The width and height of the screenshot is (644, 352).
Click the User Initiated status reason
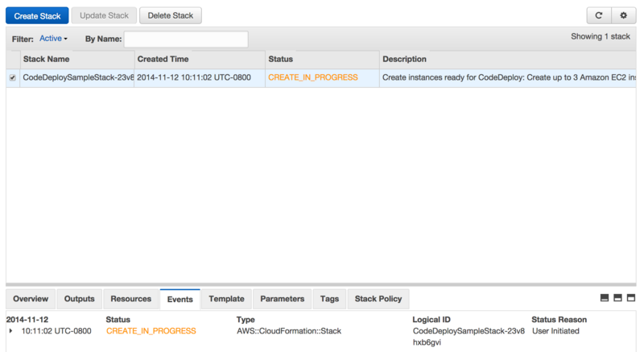[x=555, y=331]
